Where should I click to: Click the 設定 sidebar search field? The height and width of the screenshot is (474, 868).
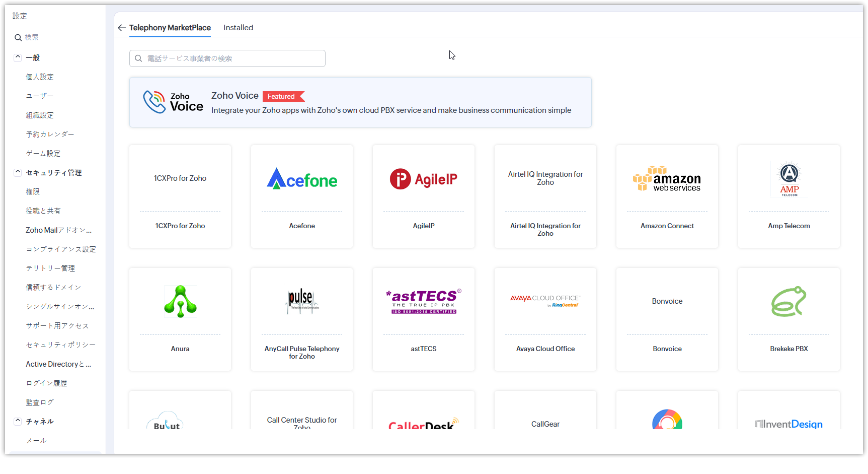coord(55,37)
